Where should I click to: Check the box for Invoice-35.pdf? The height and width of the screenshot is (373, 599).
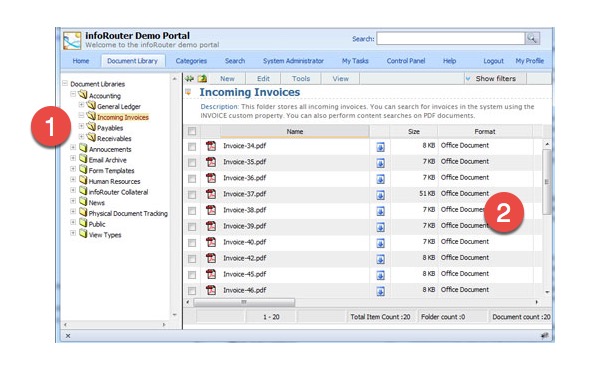point(192,163)
